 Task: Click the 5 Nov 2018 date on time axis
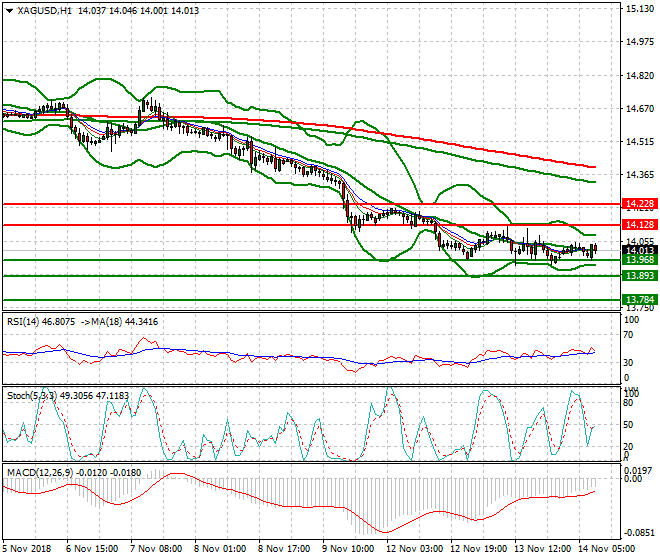29,549
